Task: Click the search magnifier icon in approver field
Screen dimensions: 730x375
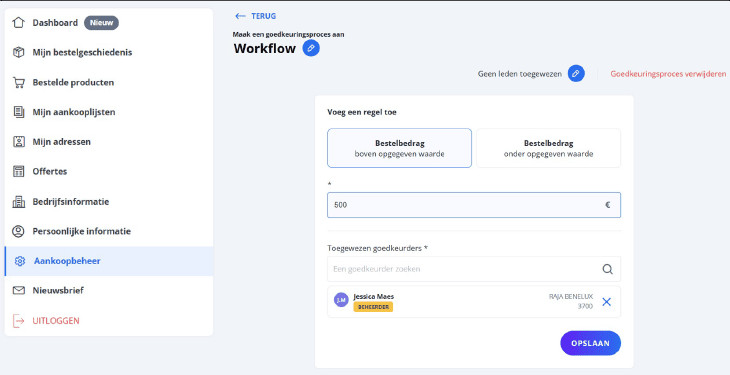Action: point(607,269)
